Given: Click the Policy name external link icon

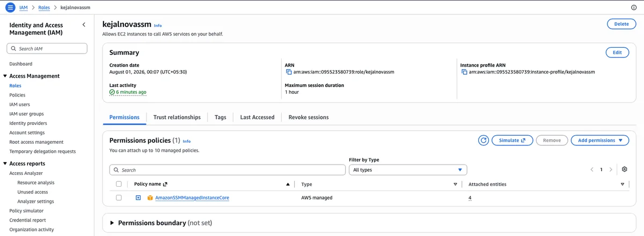Looking at the screenshot, I should click(x=165, y=184).
